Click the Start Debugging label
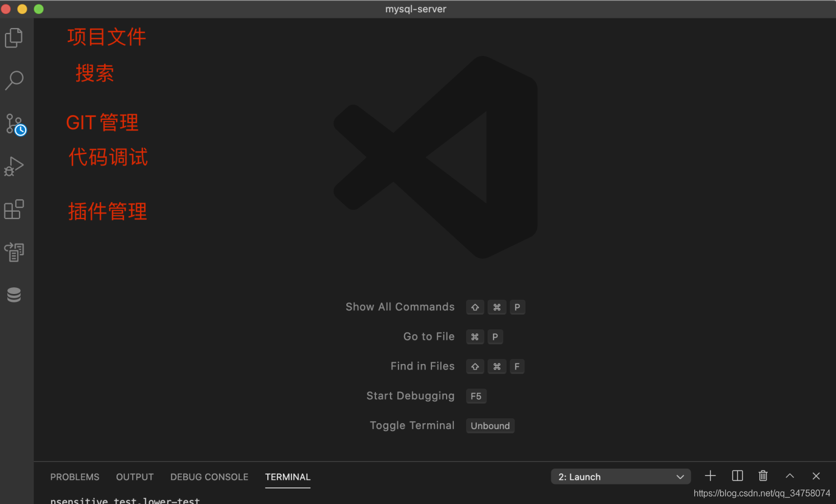 411,396
